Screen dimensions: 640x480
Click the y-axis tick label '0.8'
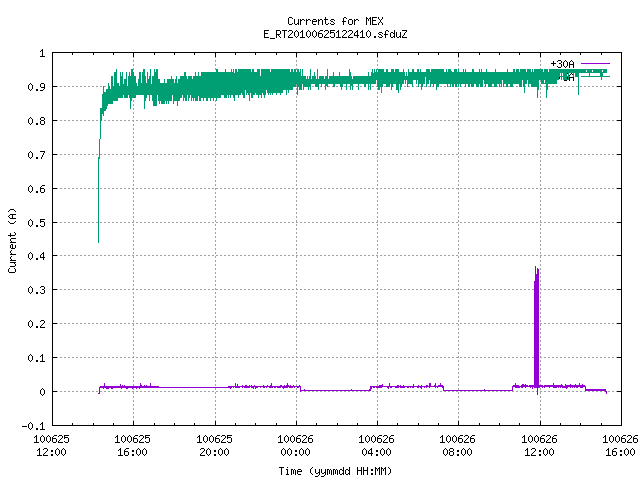[36, 121]
